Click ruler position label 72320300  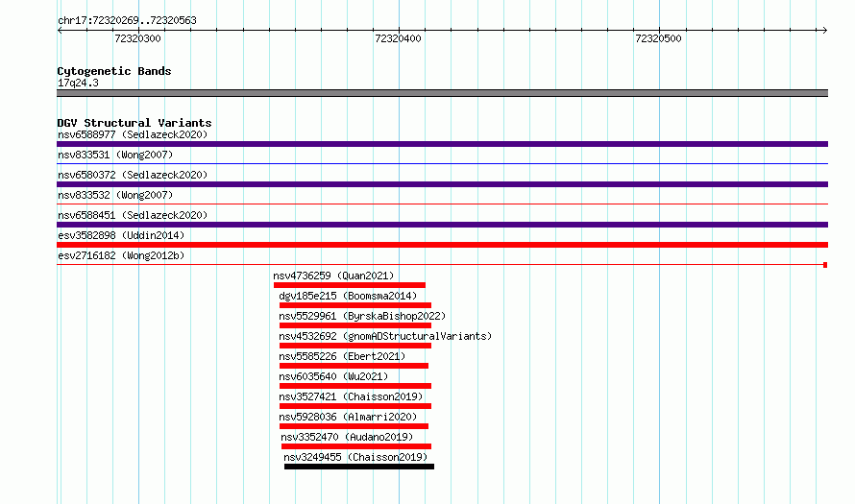138,38
